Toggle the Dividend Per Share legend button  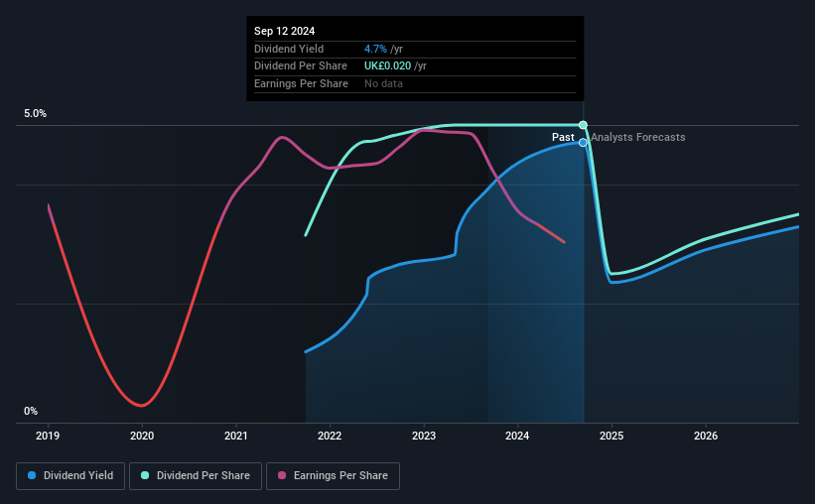coord(198,476)
